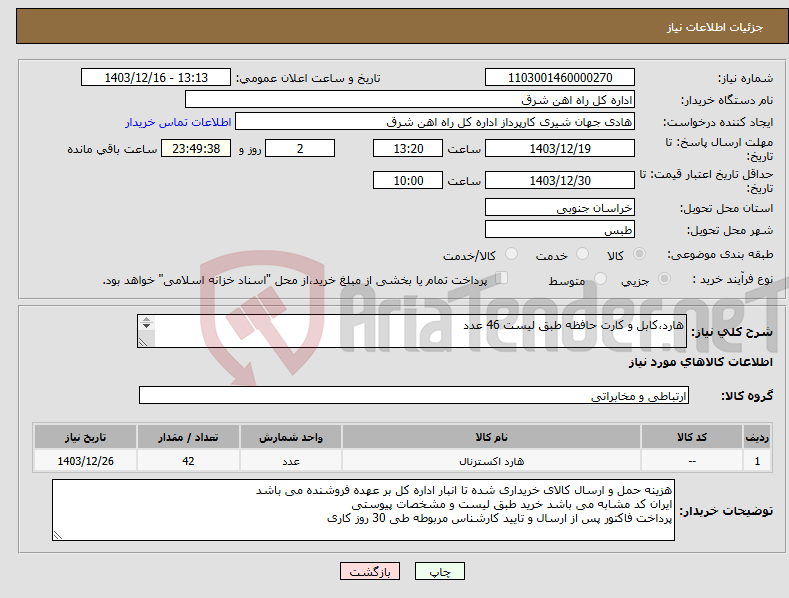789x598 pixels.
Task: Click the deadline time field 13:20
Action: pos(408,148)
